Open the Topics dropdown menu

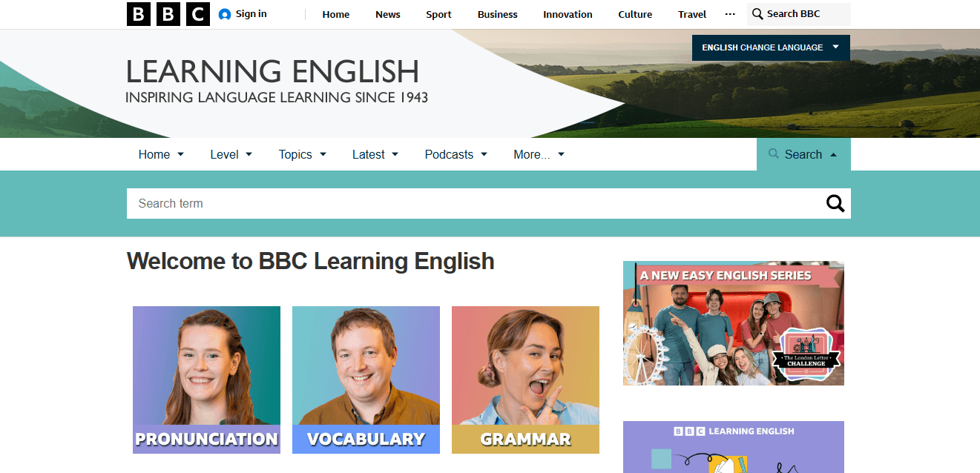coord(303,154)
